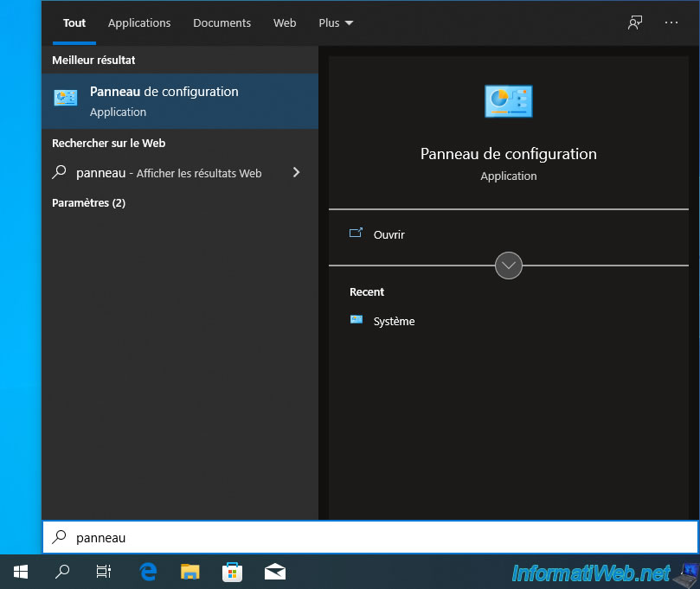Open the feedback icon in search header
This screenshot has height=589, width=700.
634,22
